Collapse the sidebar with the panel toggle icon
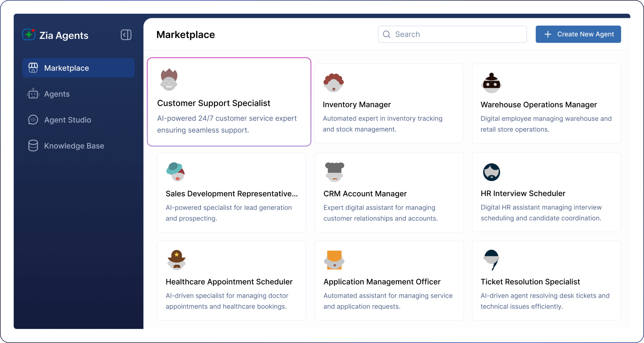 click(x=126, y=35)
